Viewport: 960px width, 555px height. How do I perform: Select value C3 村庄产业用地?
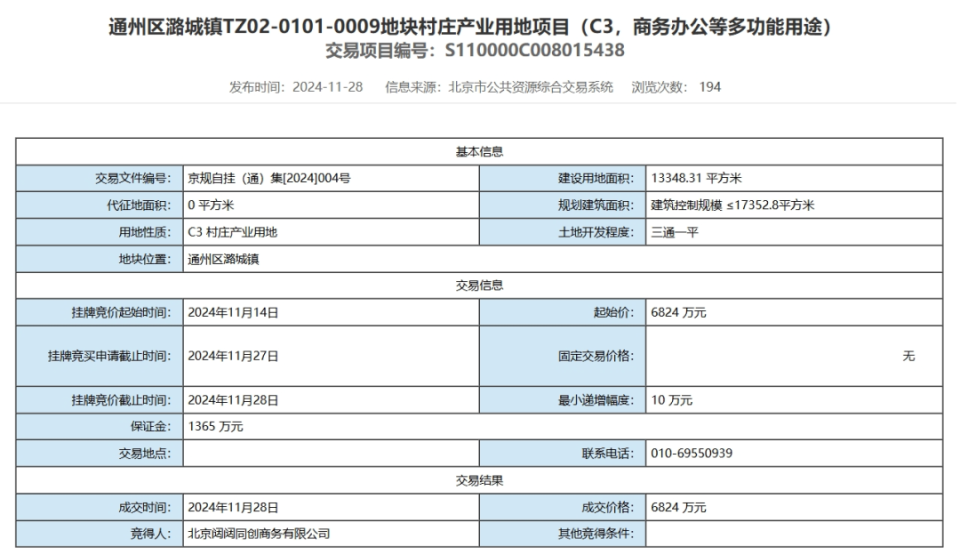coord(232,232)
